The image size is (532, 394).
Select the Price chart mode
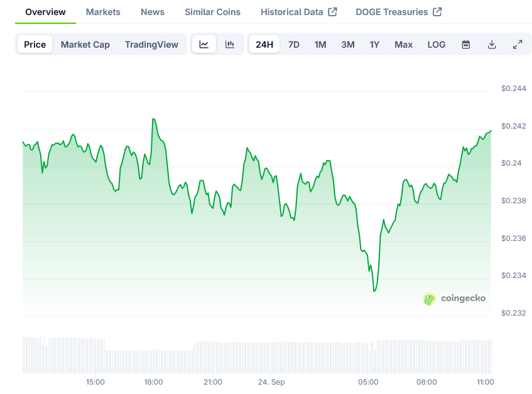(x=35, y=45)
